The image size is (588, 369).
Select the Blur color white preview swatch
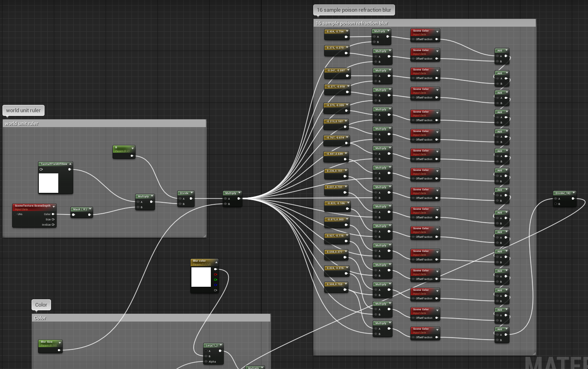coord(201,277)
